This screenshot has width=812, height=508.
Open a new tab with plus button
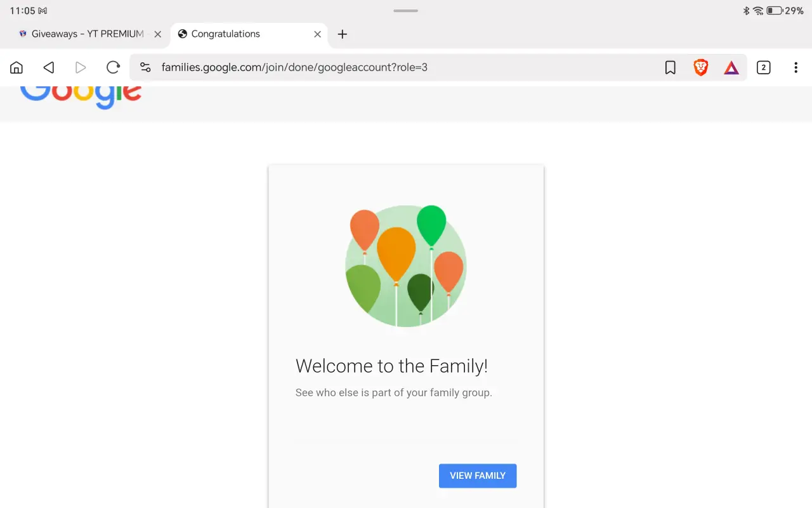coord(343,34)
